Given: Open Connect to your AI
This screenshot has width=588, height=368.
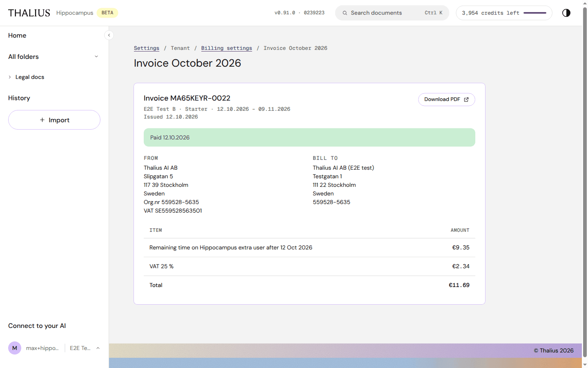Looking at the screenshot, I should pyautogui.click(x=37, y=326).
